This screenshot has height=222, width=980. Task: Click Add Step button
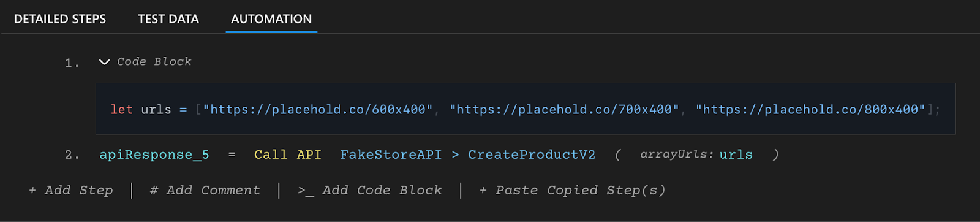tap(71, 191)
